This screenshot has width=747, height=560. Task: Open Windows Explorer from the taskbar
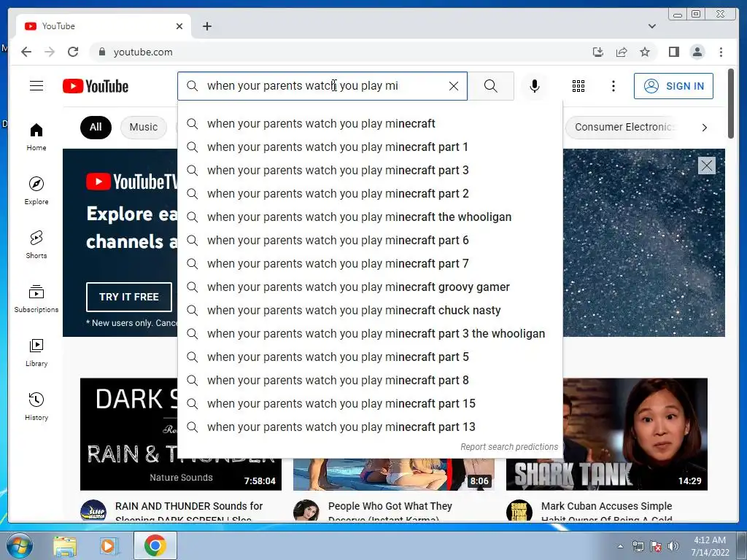(65, 545)
